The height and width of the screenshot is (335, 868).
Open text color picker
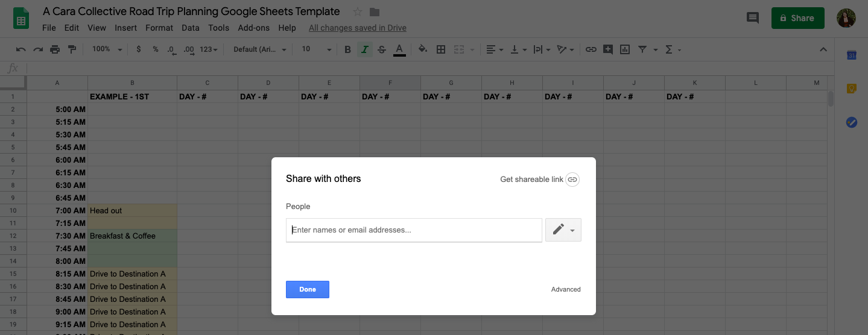coord(399,49)
